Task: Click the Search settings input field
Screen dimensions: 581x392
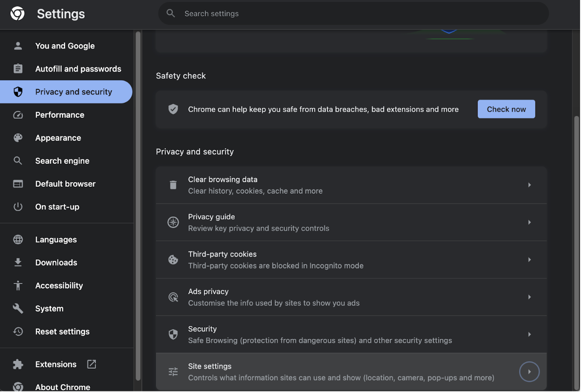Action: pos(353,14)
